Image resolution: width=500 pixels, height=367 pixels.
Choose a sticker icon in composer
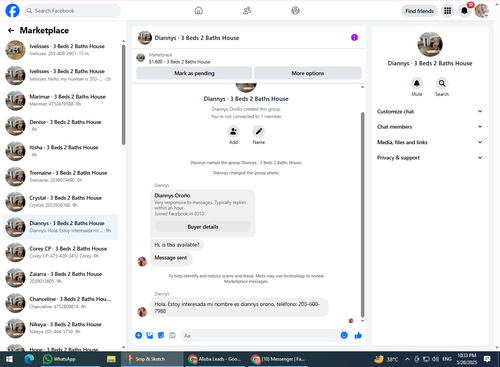pos(161,335)
